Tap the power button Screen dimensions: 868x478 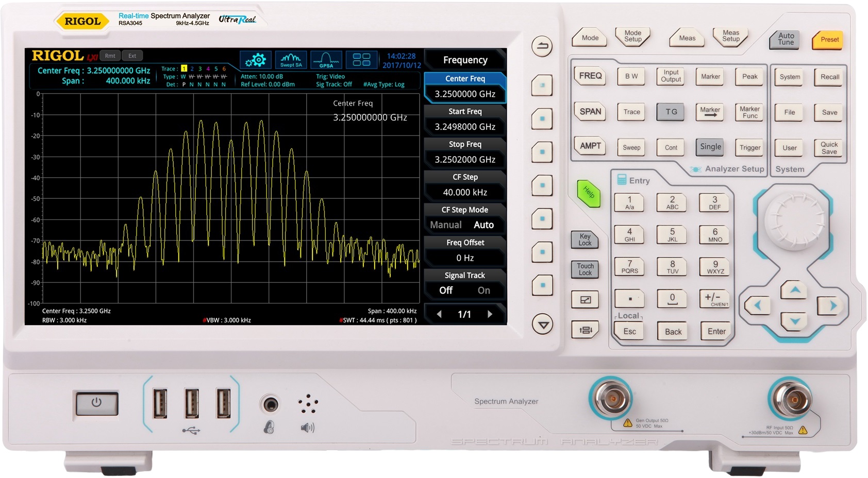click(97, 403)
